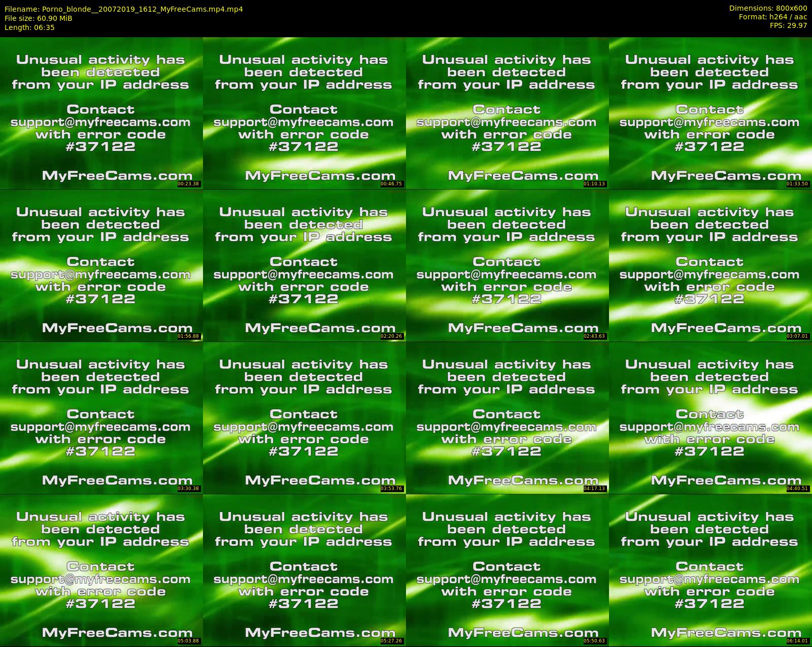Image resolution: width=812 pixels, height=647 pixels.
Task: Open the frame captured at 06:14.01
Action: (710, 570)
